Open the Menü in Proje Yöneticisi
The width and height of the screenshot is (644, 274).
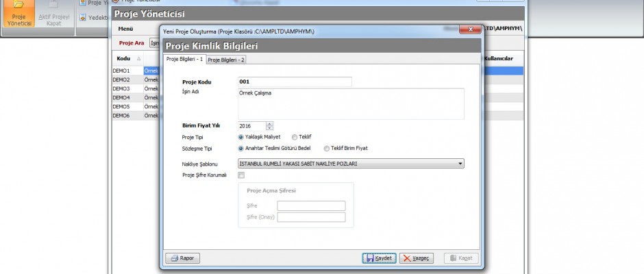(x=125, y=29)
